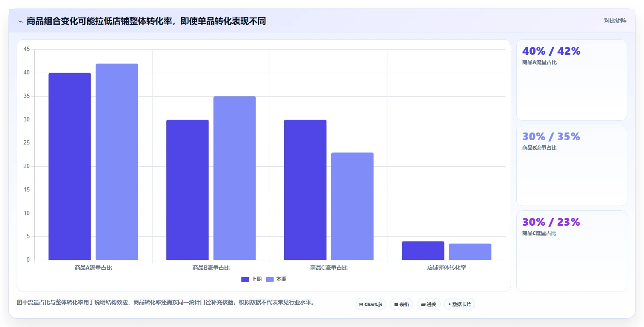Click y-axis tick value 25

[26, 143]
